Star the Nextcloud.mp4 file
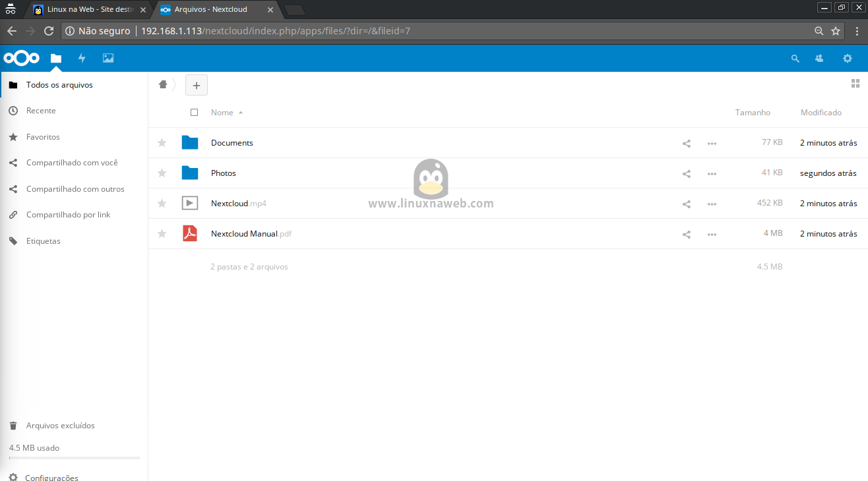Screen dimensions: 868x481 pyautogui.click(x=162, y=204)
